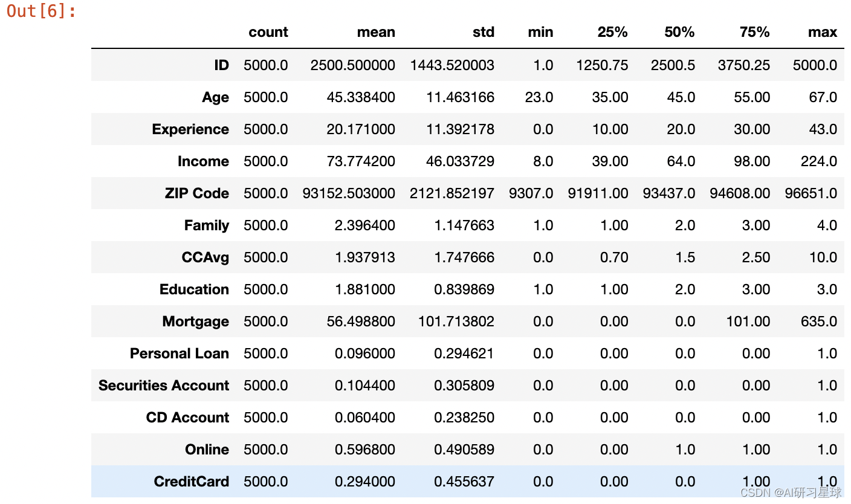The width and height of the screenshot is (851, 504).
Task: Select the '25%' column header
Action: coord(613,33)
